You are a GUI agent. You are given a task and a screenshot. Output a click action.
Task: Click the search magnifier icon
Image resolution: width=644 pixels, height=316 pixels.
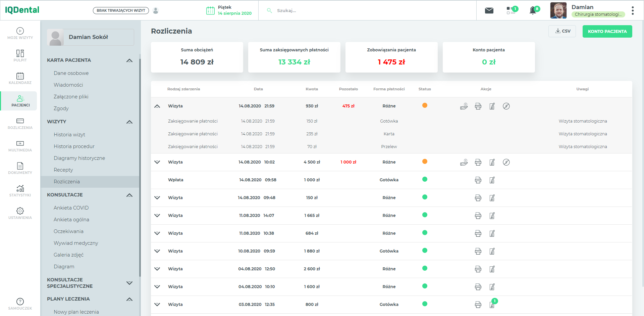pyautogui.click(x=269, y=10)
